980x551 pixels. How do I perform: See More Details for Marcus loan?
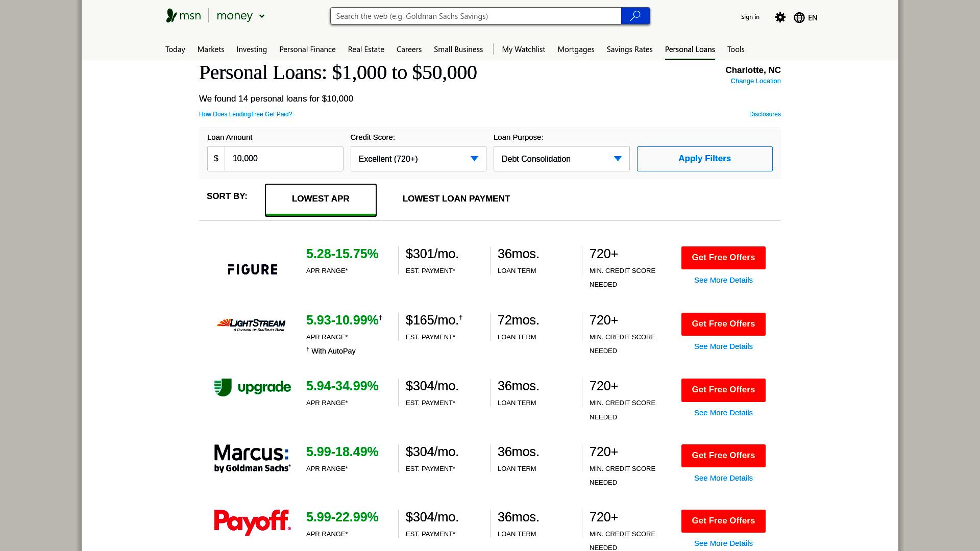coord(723,478)
